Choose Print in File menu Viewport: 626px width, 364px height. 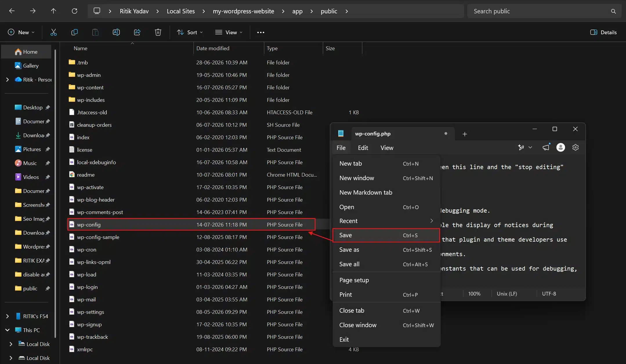pos(386,295)
